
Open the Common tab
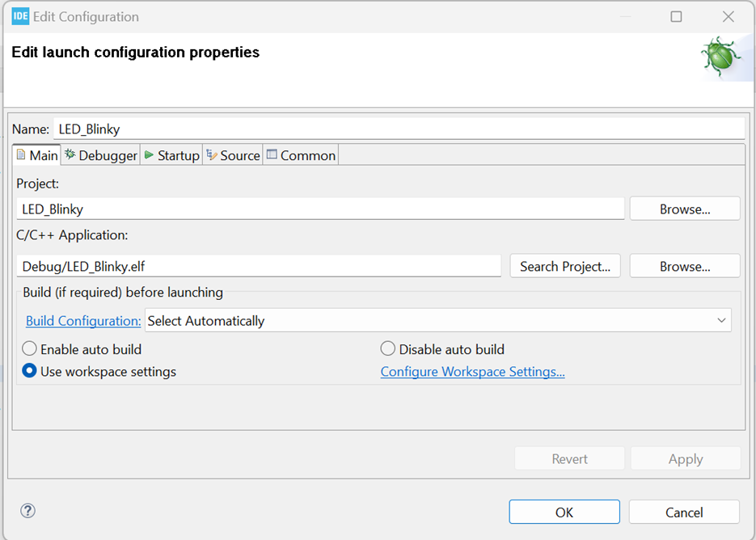(301, 154)
